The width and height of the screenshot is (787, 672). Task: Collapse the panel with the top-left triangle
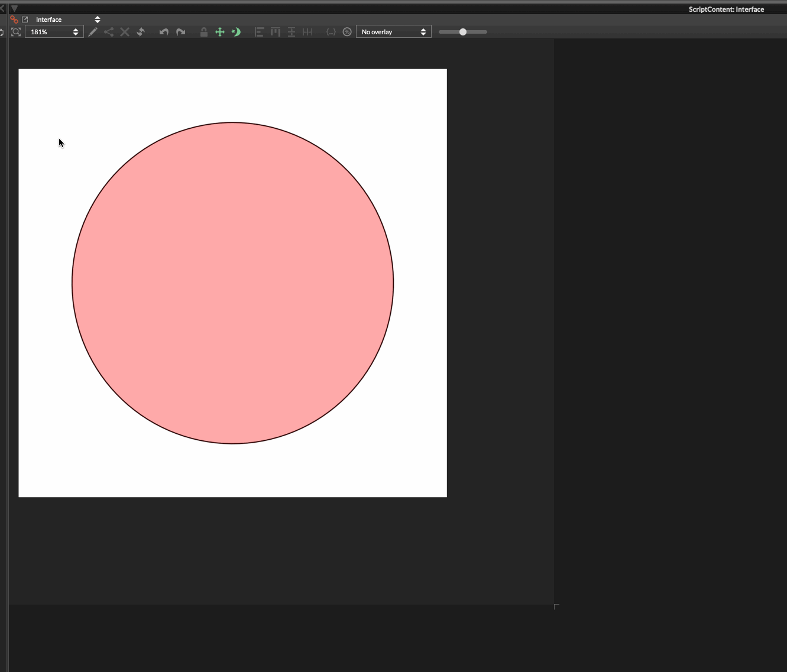tap(15, 8)
